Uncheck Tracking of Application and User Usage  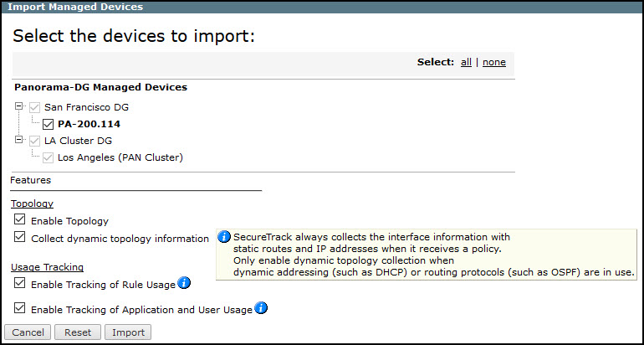[x=20, y=309]
